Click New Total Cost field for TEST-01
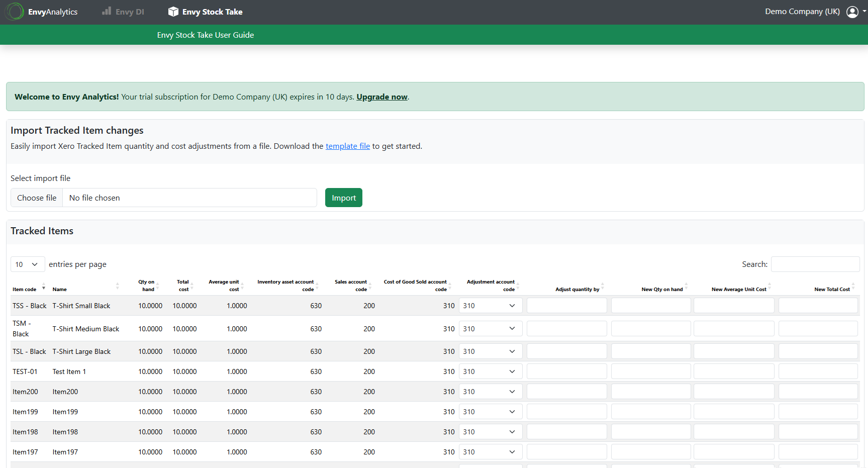The image size is (868, 468). coord(818,371)
